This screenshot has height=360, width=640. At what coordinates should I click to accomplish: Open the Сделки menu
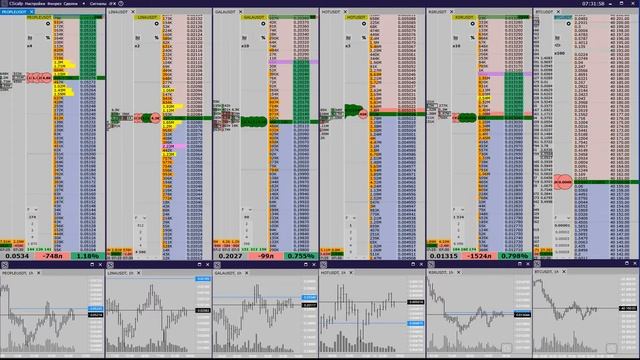(71, 3)
